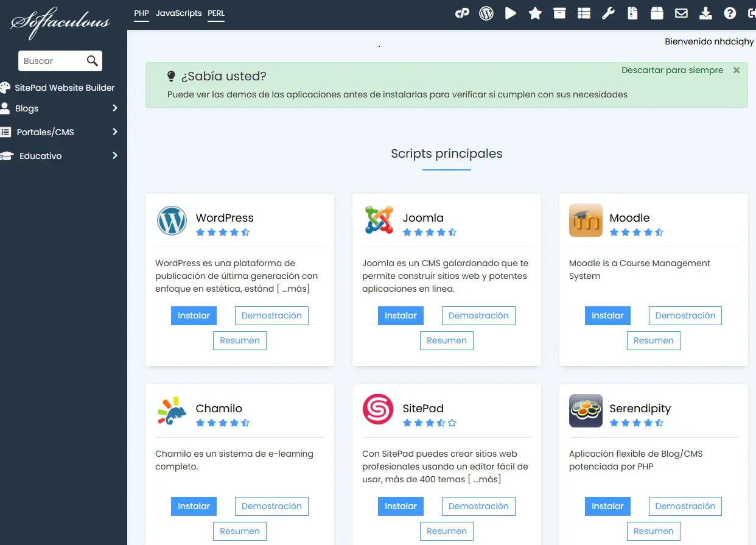Click the Joomla card title
The image size is (756, 545).
[423, 217]
